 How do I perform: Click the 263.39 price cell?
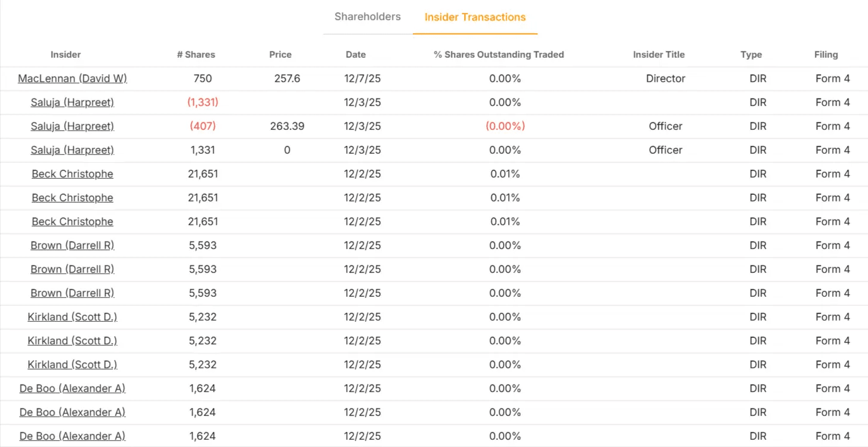(287, 126)
